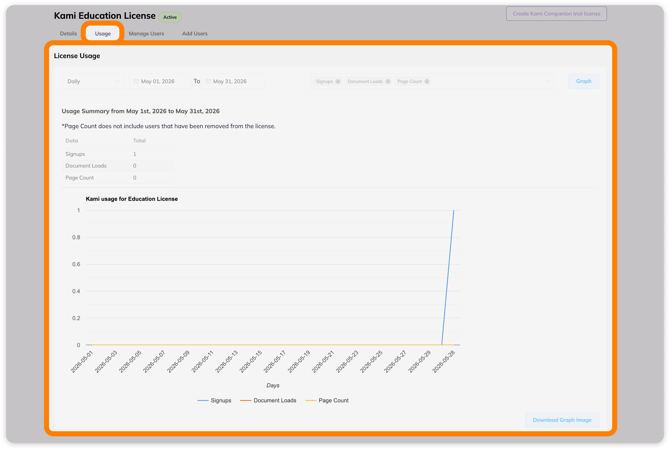This screenshot has width=670, height=450.
Task: Click the Active status badge
Action: coord(170,17)
